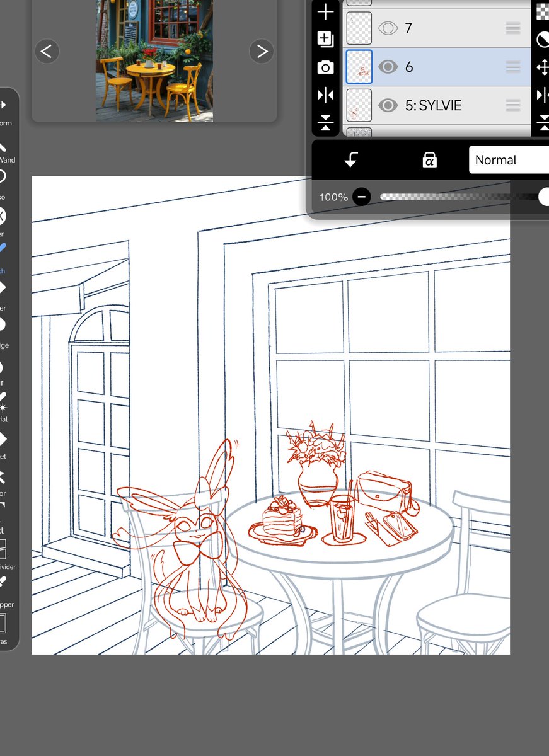Click layer 6 thumbnail
This screenshot has width=549, height=756.
pyautogui.click(x=359, y=67)
